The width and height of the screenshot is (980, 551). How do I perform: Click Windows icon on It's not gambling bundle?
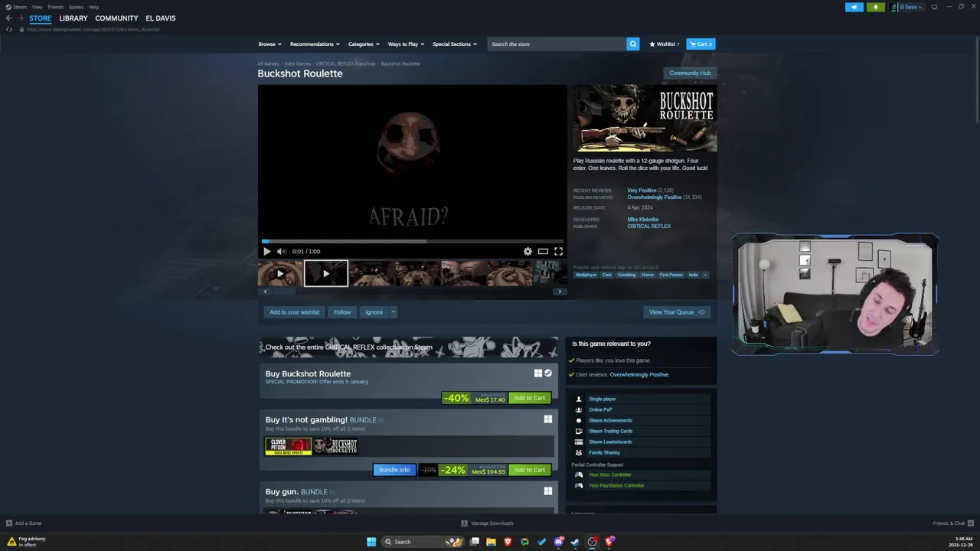[548, 419]
